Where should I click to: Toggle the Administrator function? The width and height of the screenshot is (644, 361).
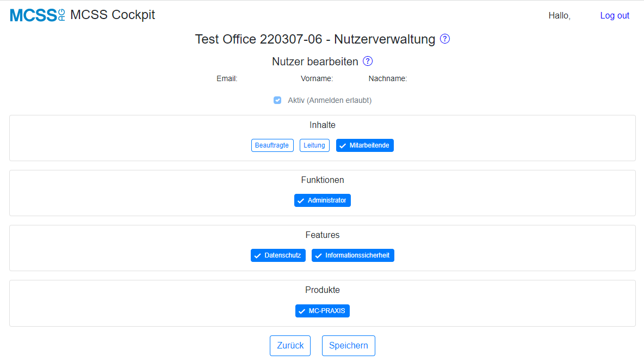323,200
